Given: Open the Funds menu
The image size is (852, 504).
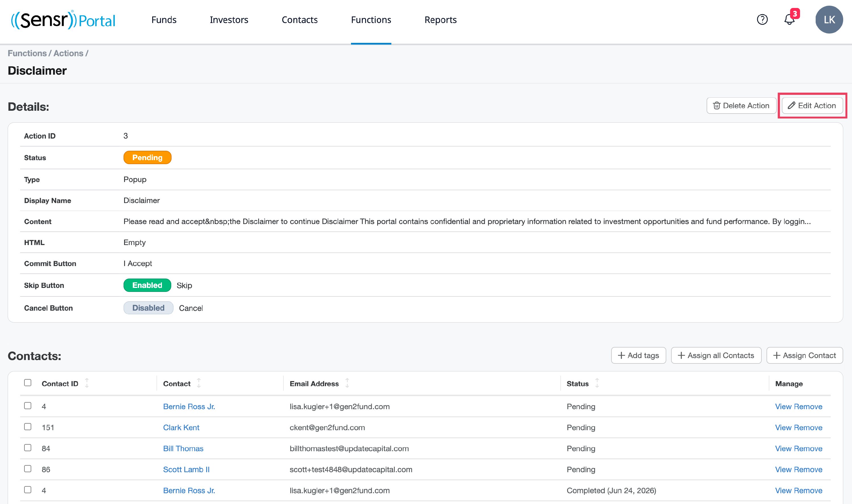Looking at the screenshot, I should click(x=164, y=20).
